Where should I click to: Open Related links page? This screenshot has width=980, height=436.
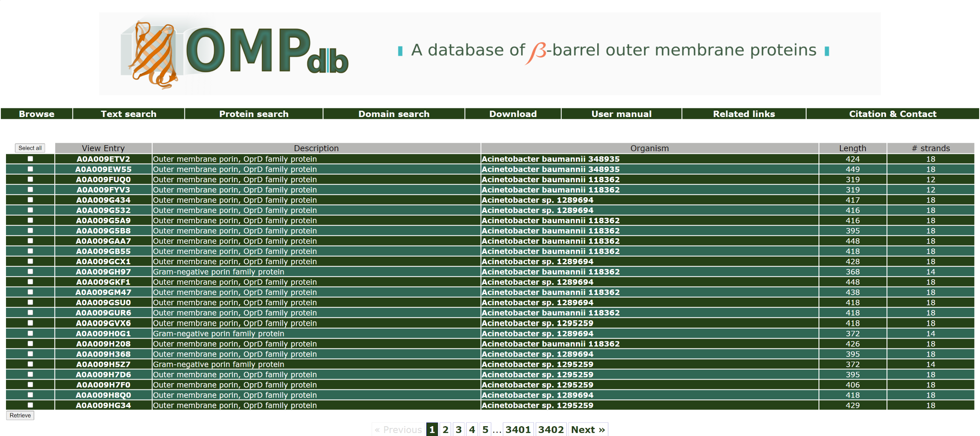744,114
